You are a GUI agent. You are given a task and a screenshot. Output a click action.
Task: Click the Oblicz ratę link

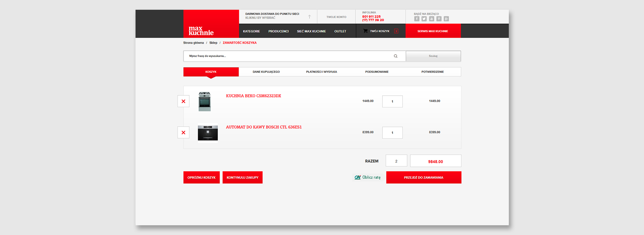pyautogui.click(x=371, y=177)
